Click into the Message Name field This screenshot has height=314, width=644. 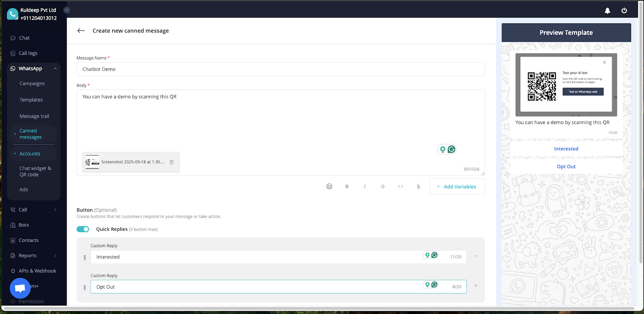point(280,69)
